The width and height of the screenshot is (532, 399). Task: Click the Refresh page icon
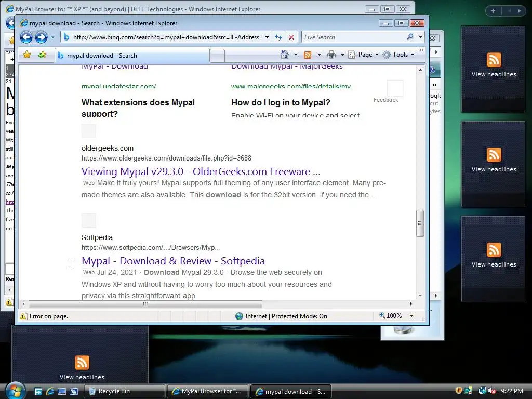click(x=278, y=37)
